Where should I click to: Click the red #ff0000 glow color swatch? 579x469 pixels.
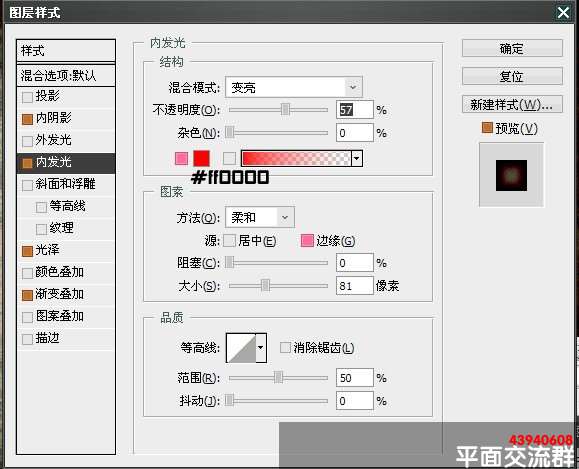coord(202,158)
